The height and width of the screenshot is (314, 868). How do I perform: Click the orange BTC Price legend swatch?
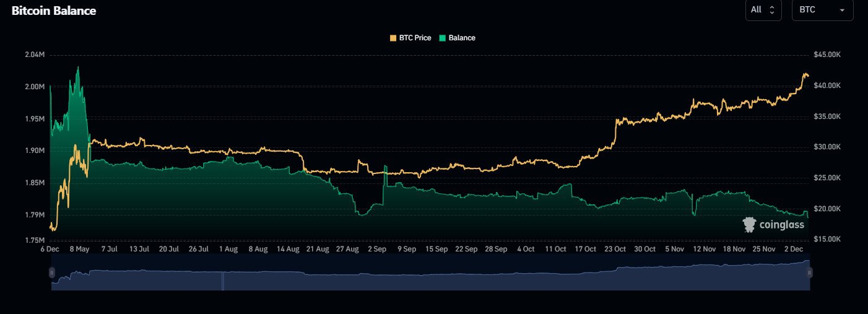pos(393,38)
